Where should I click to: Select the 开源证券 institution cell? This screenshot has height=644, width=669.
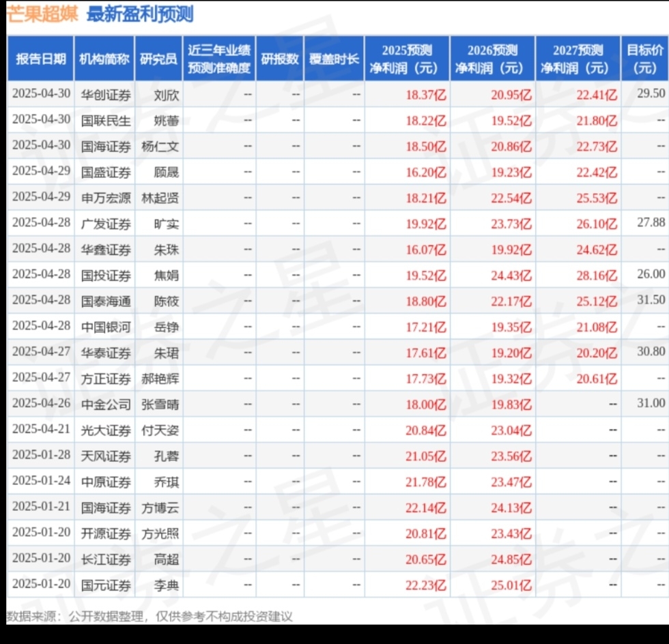(106, 533)
